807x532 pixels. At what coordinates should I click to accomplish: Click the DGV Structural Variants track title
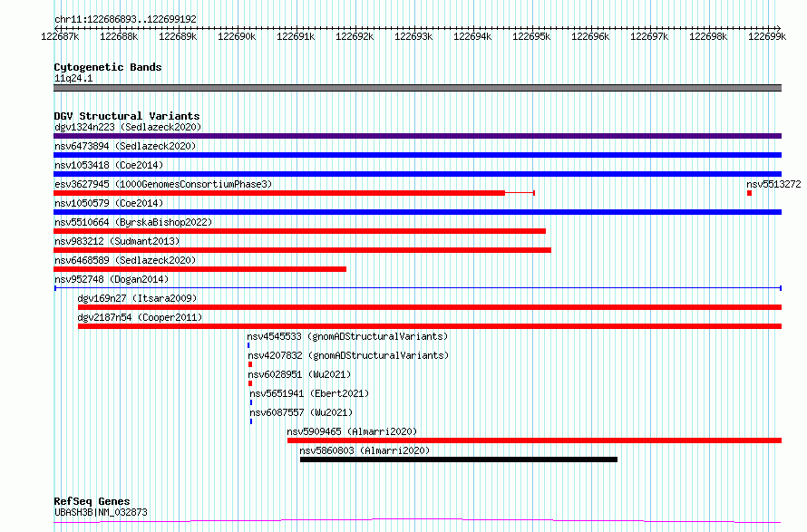pos(127,116)
